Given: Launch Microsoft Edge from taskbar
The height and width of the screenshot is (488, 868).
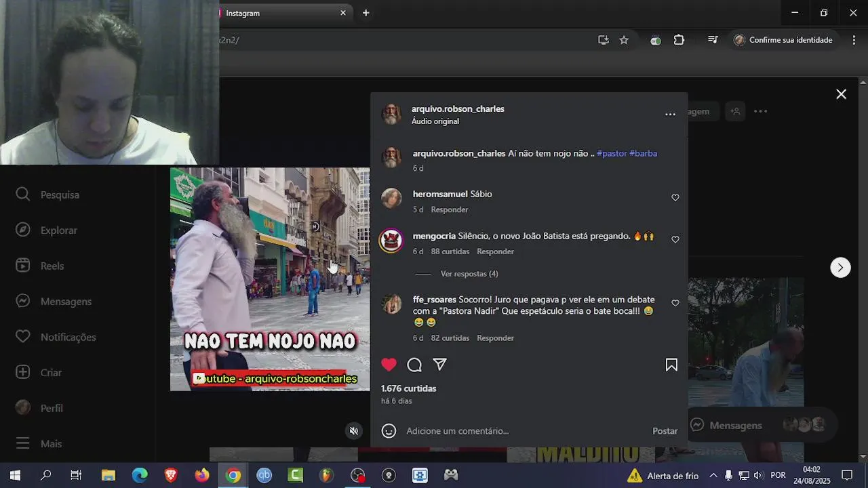Looking at the screenshot, I should point(140,476).
